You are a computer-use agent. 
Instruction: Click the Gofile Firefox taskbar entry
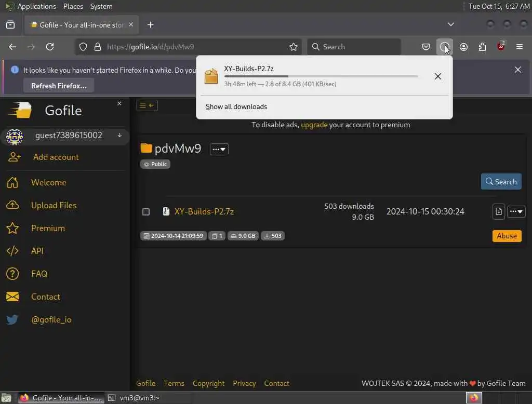tap(61, 398)
